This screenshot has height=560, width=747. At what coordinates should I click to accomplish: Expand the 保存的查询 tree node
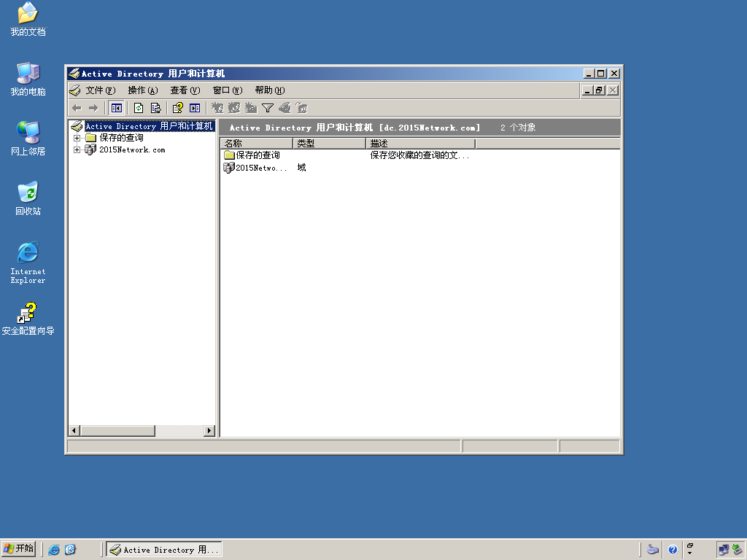click(77, 138)
